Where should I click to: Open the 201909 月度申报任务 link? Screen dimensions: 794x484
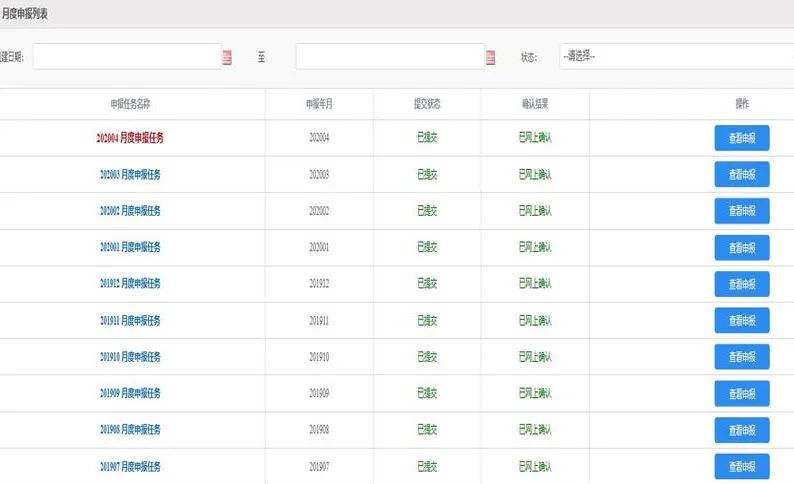pyautogui.click(x=130, y=393)
